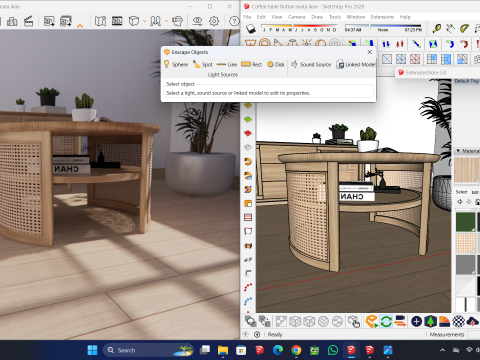
Task: Open the Extensions menu
Action: coord(382,17)
